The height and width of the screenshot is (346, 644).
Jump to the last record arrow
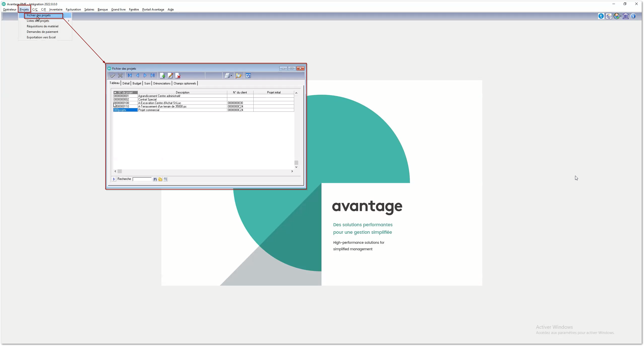click(x=153, y=76)
